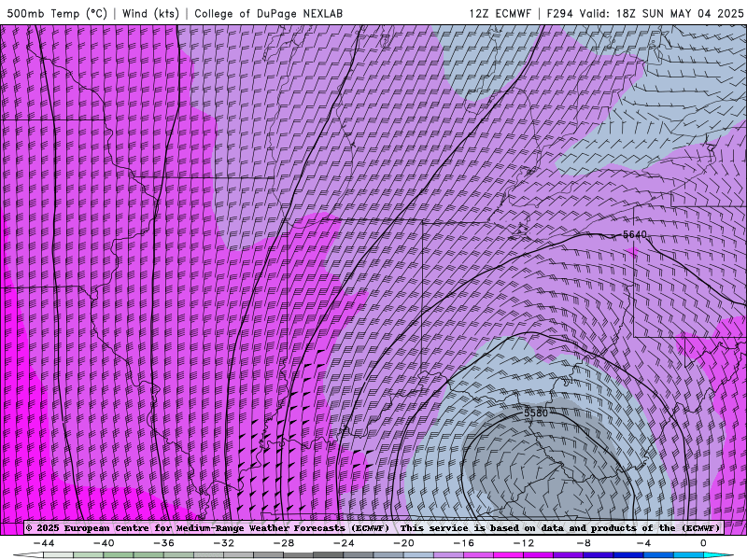
Task: Click the -12 color scale label
Action: 524,543
